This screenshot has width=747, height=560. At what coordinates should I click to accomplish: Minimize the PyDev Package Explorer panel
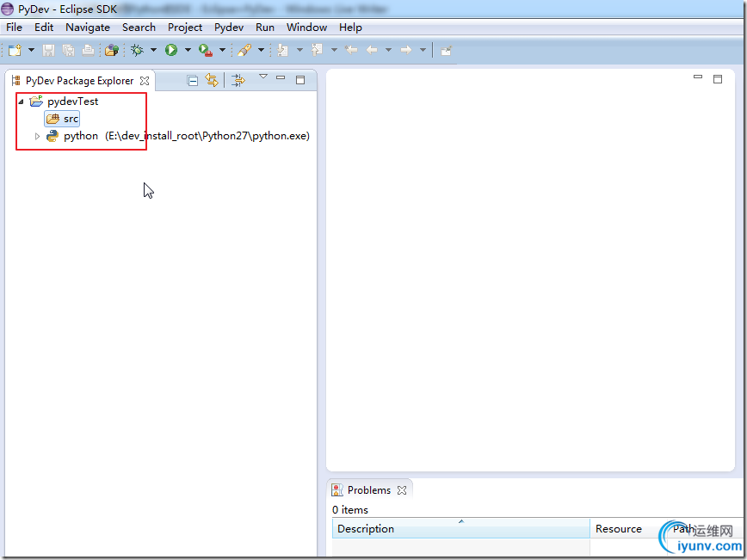[x=281, y=77]
